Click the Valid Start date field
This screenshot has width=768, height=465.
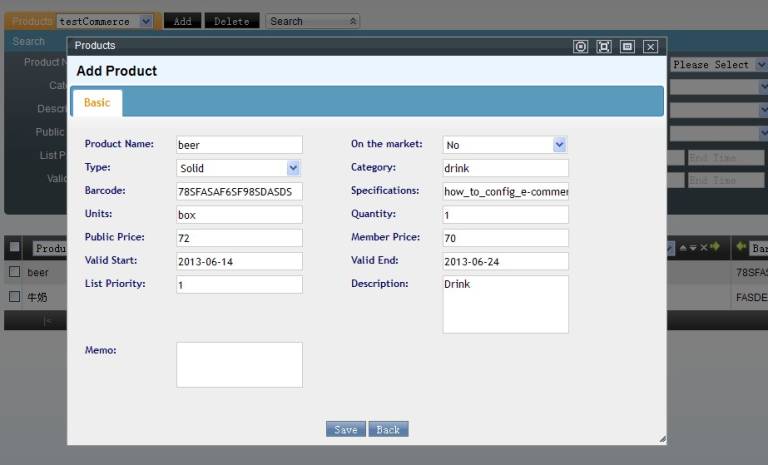coord(240,261)
